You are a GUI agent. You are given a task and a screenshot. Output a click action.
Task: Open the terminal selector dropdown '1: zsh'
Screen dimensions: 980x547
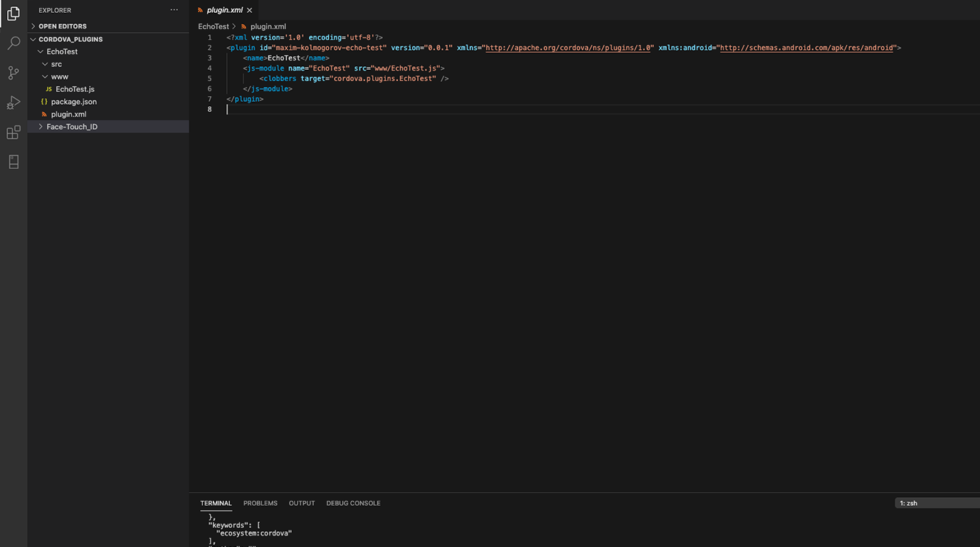[937, 503]
